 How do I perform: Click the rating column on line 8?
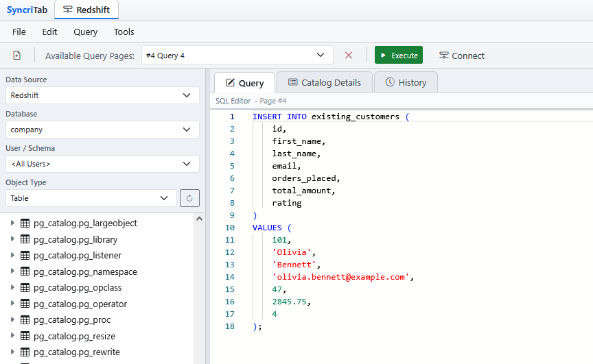pos(287,203)
